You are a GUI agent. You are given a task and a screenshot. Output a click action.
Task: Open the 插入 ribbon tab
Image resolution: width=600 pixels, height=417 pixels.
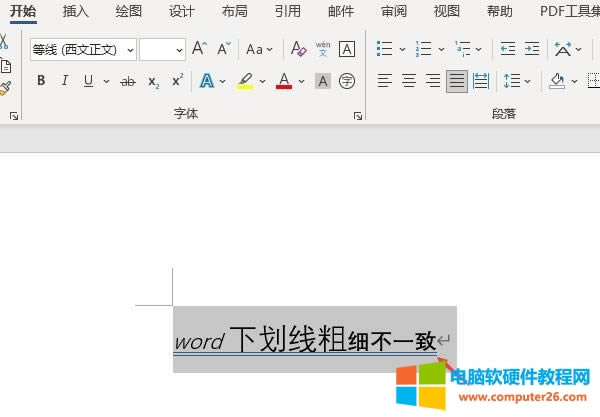75,11
